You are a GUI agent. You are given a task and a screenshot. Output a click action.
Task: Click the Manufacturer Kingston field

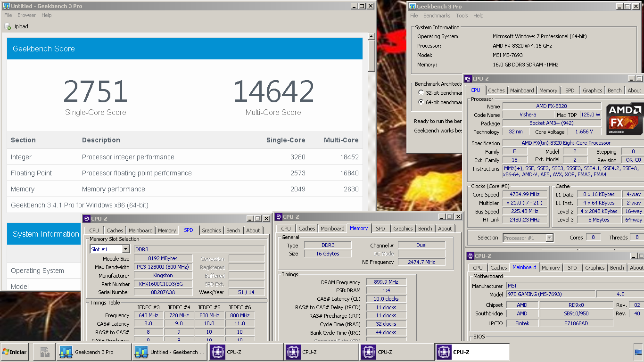tap(163, 275)
